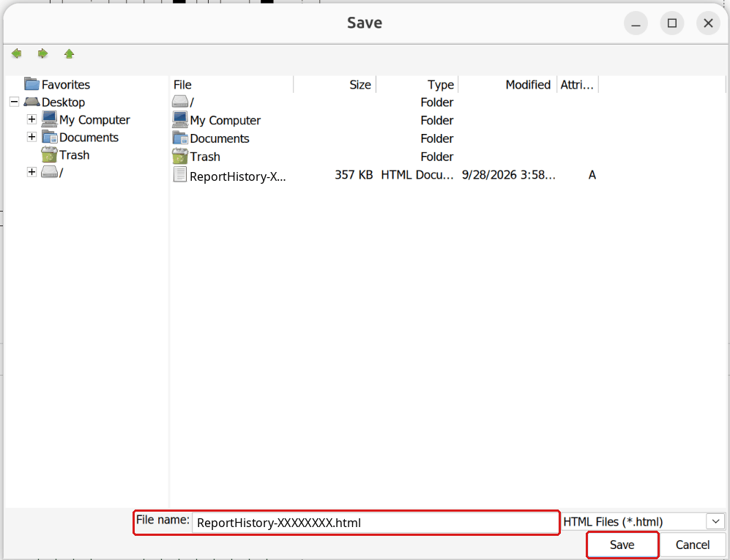
Task: Click the HTML Docu... type cell
Action: coord(417,174)
